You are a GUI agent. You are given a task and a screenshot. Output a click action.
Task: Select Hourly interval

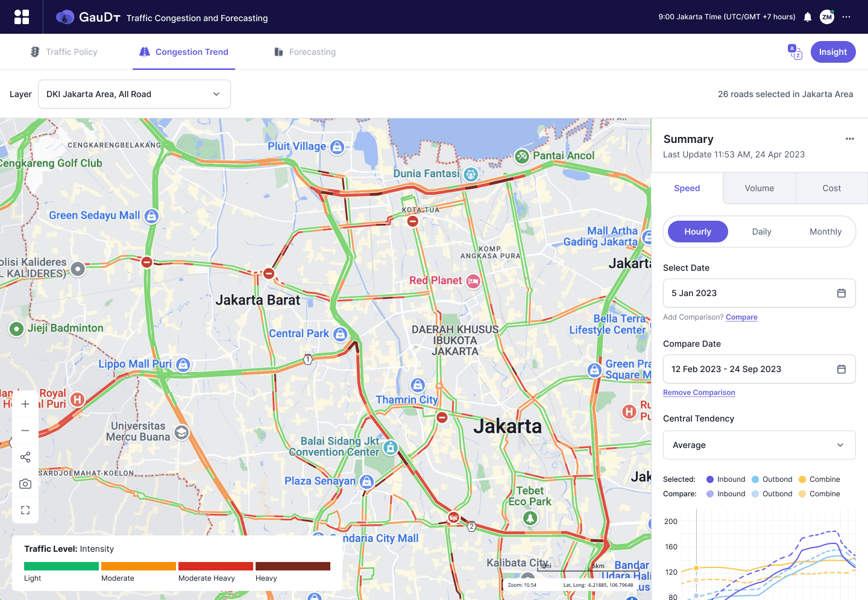coord(698,232)
